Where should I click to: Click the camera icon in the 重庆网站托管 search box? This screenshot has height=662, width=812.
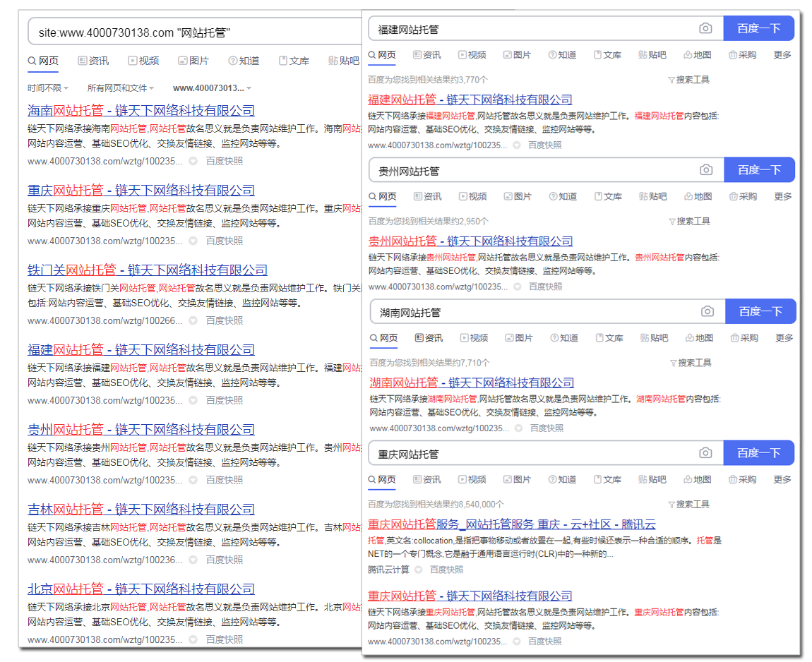click(705, 453)
